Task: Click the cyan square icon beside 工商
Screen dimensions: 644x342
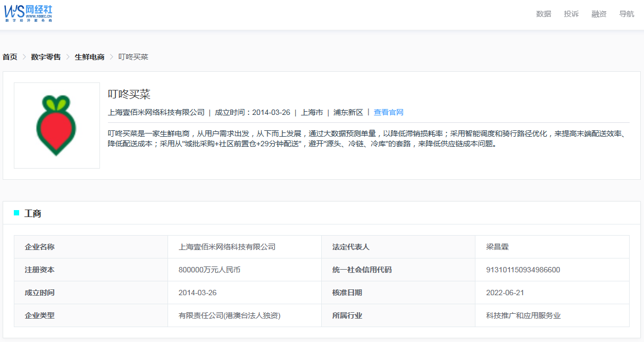Action: pos(16,213)
